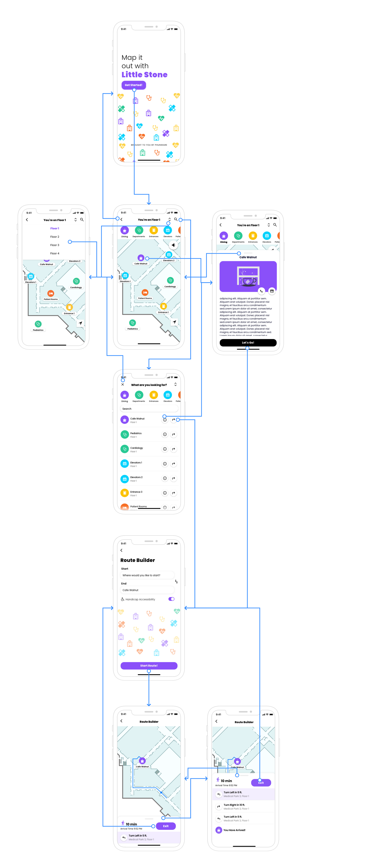Go back using chevron on floor-list screen
This screenshot has height=868, width=370.
tap(27, 220)
